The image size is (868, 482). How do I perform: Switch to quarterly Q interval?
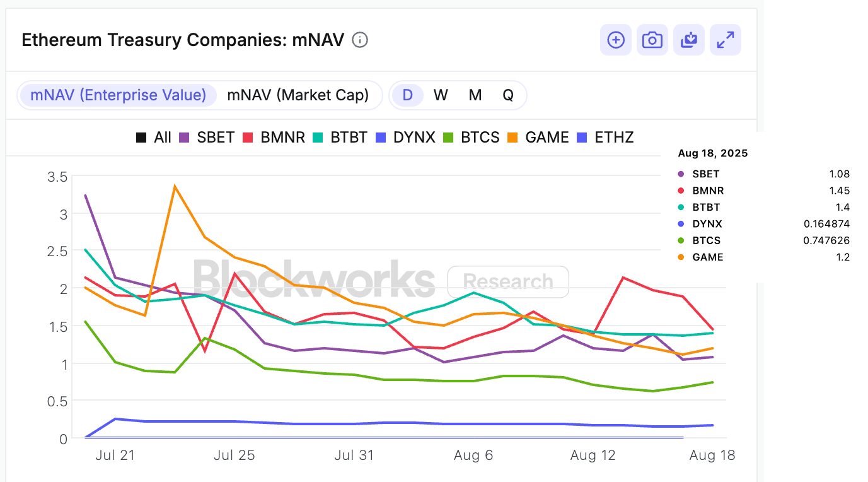(508, 95)
